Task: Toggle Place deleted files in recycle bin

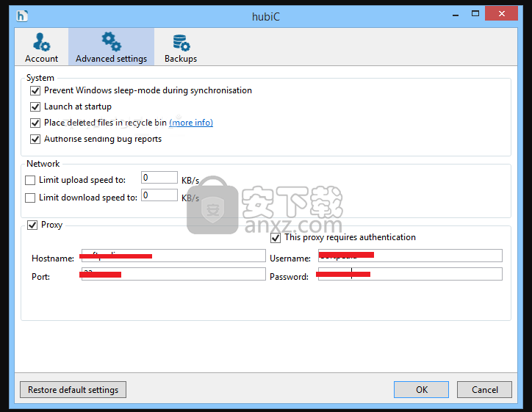Action: pos(35,123)
